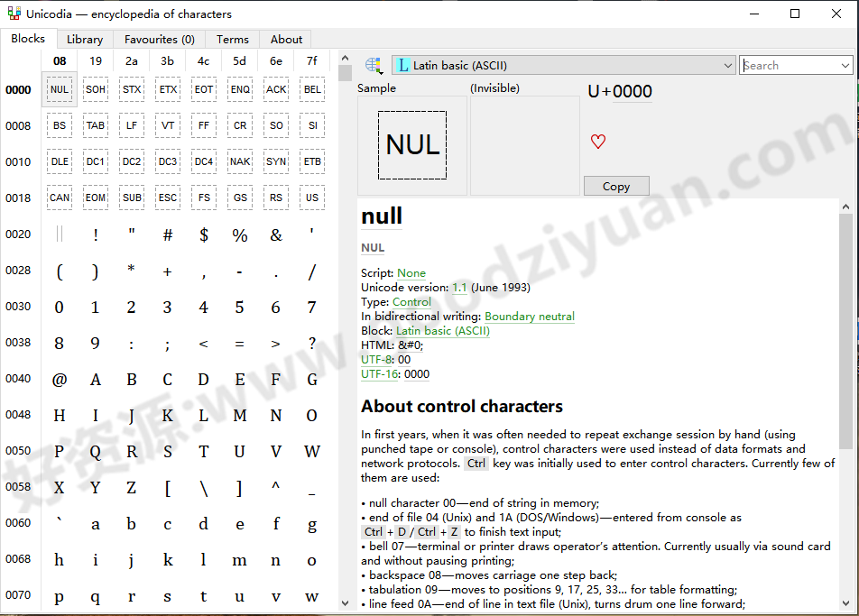Add U+0000 to favourites with the heart icon
Viewport: 859px width, 616px height.
(x=598, y=142)
